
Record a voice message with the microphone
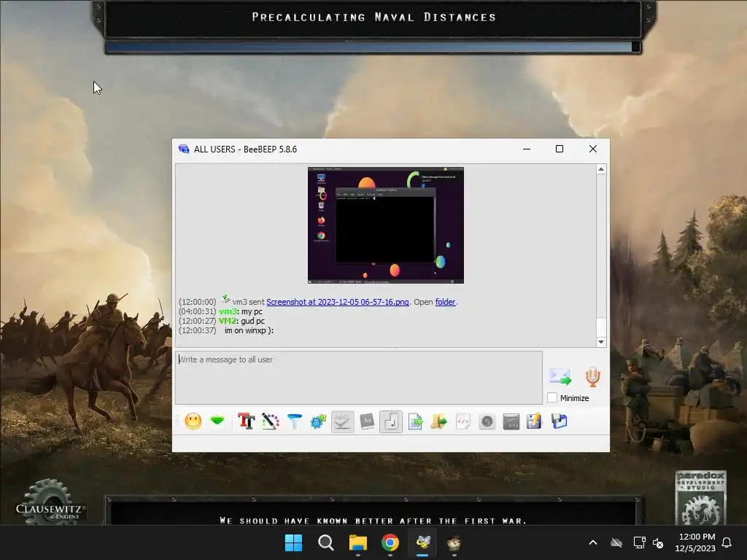[x=592, y=376]
